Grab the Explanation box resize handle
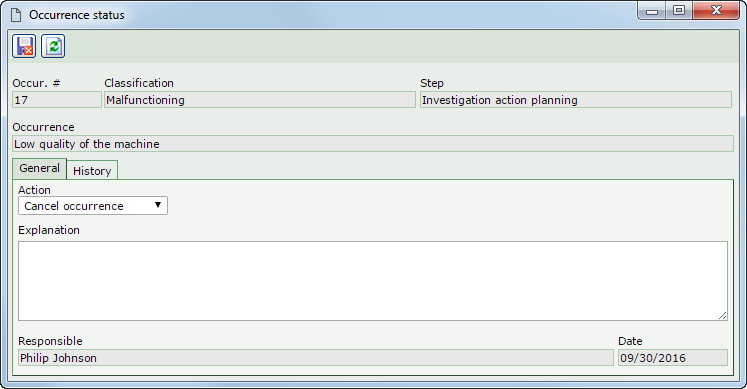 click(723, 315)
